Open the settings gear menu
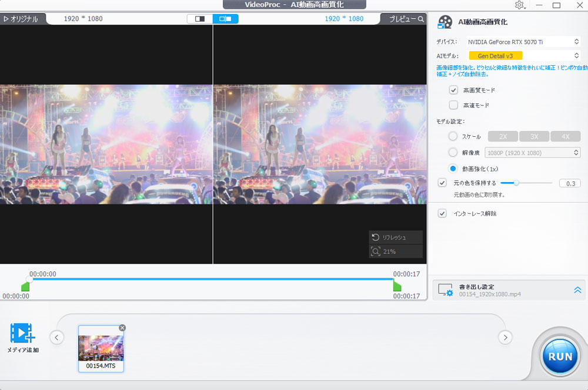The height and width of the screenshot is (390, 588). pyautogui.click(x=520, y=5)
